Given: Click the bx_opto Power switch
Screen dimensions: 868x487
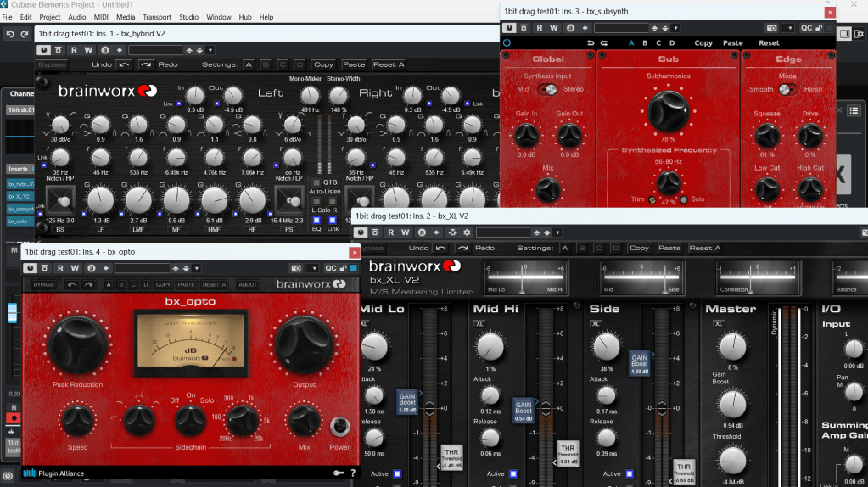Looking at the screenshot, I should [x=340, y=426].
